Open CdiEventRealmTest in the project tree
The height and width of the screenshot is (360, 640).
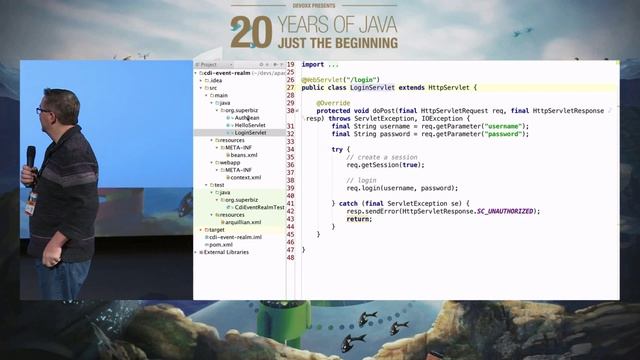point(259,207)
